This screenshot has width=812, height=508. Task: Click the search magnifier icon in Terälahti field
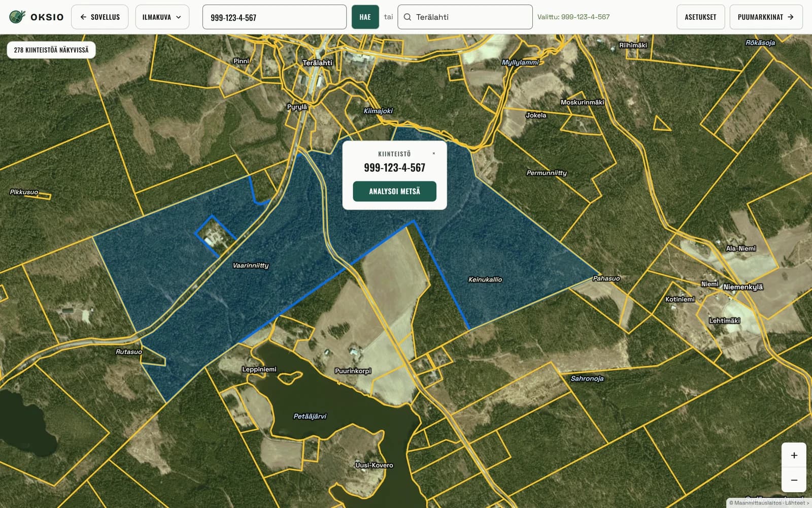407,17
